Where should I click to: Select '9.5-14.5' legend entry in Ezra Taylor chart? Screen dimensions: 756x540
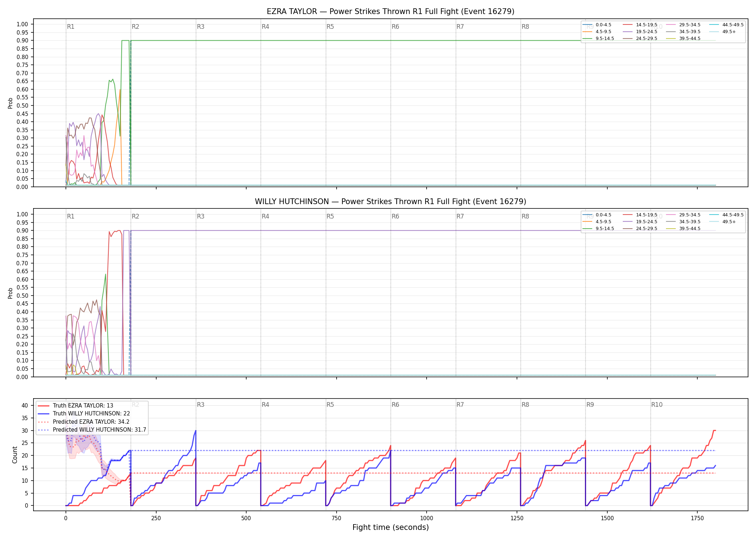(x=599, y=39)
